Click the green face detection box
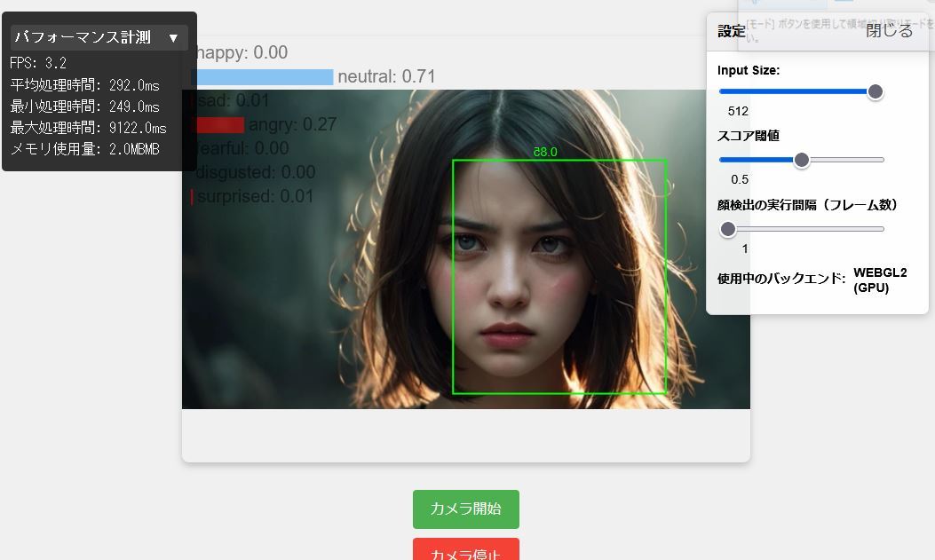Viewport: 935px width, 560px height. pos(559,276)
